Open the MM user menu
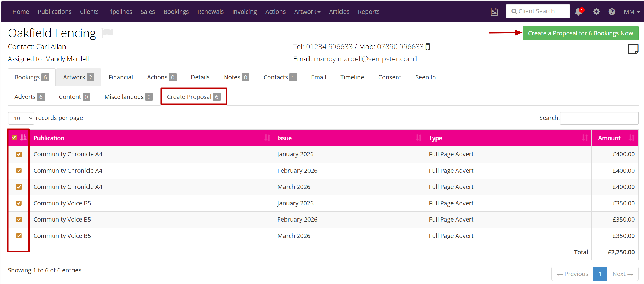 [x=632, y=12]
